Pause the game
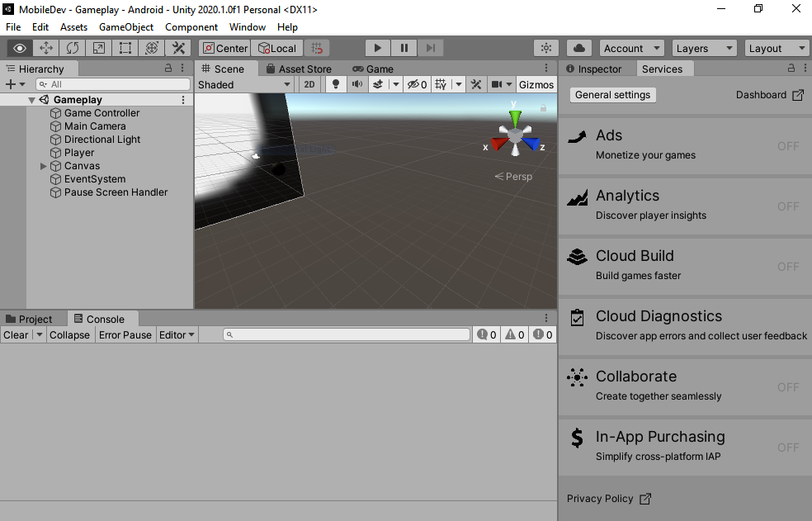Viewport: 812px width, 521px height. (x=404, y=48)
